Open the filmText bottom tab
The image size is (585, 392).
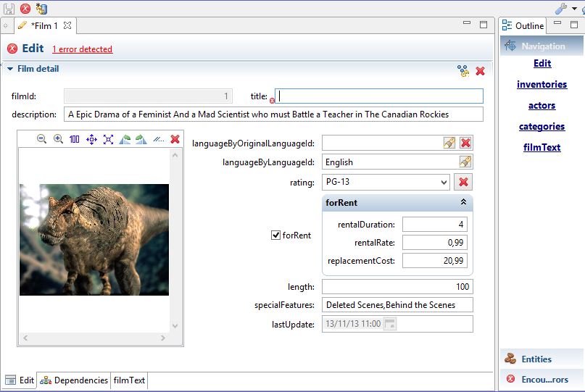[x=129, y=380]
